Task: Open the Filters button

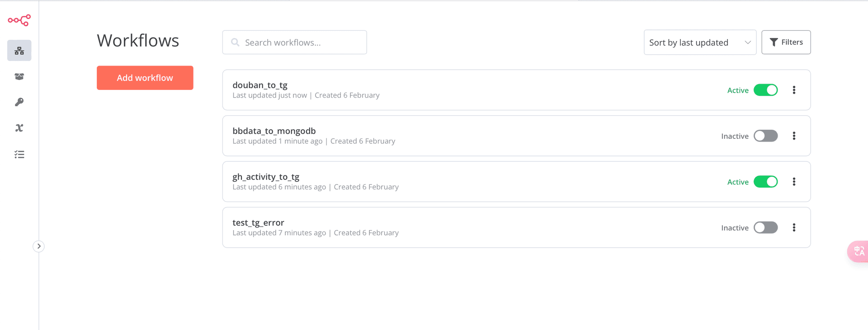Action: click(786, 42)
